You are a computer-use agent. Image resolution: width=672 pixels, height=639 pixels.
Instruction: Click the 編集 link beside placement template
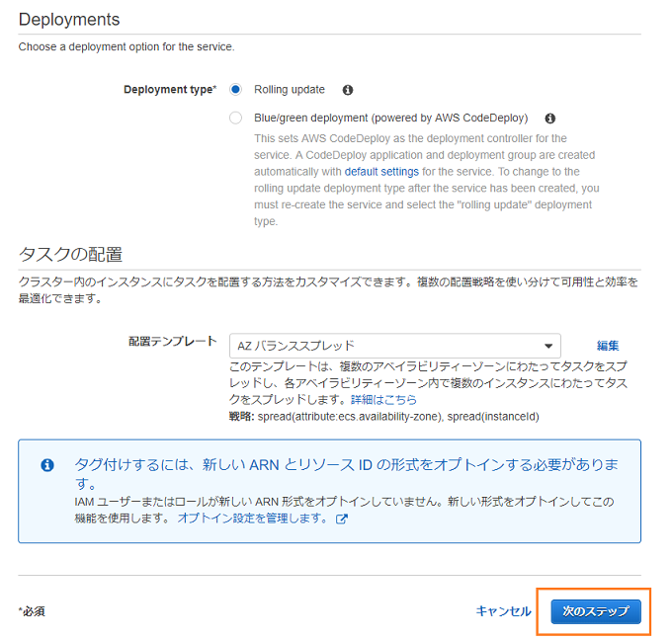point(608,346)
